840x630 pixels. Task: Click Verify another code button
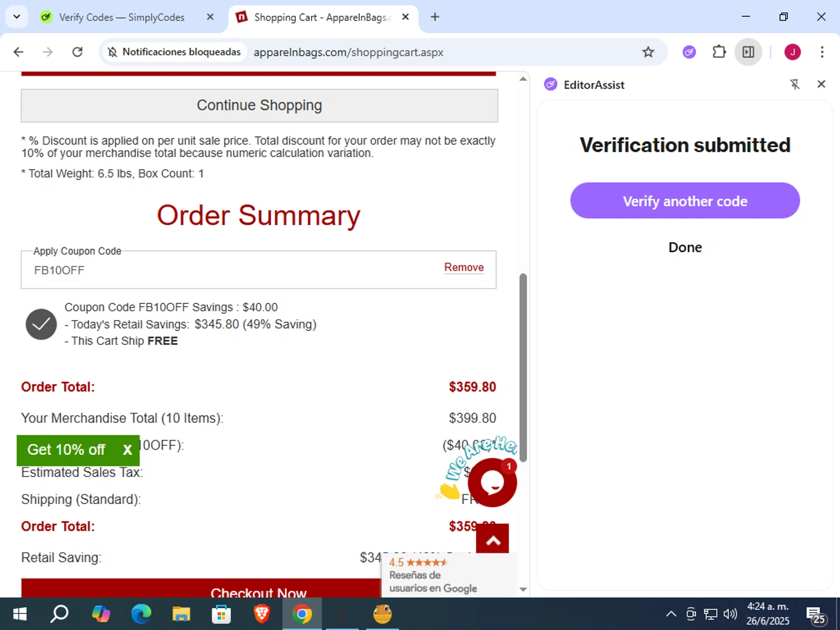pyautogui.click(x=685, y=200)
